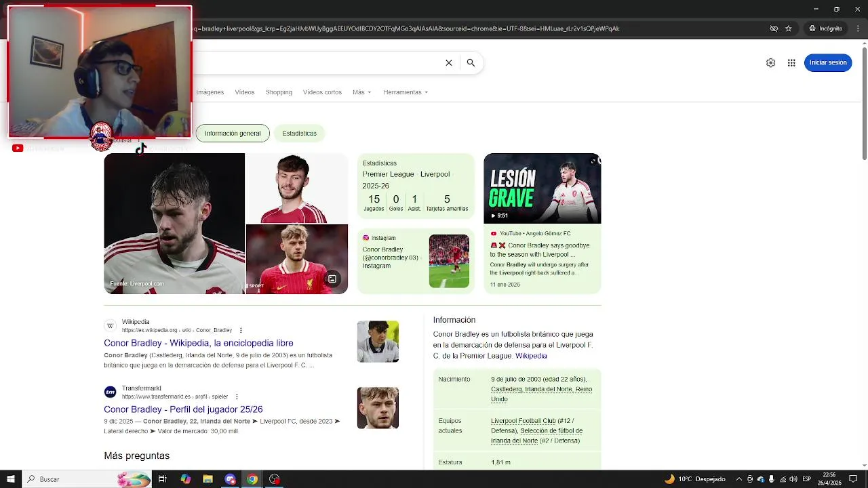The height and width of the screenshot is (488, 868).
Task: Open Google Chrome taskbar icon
Action: coord(252,479)
